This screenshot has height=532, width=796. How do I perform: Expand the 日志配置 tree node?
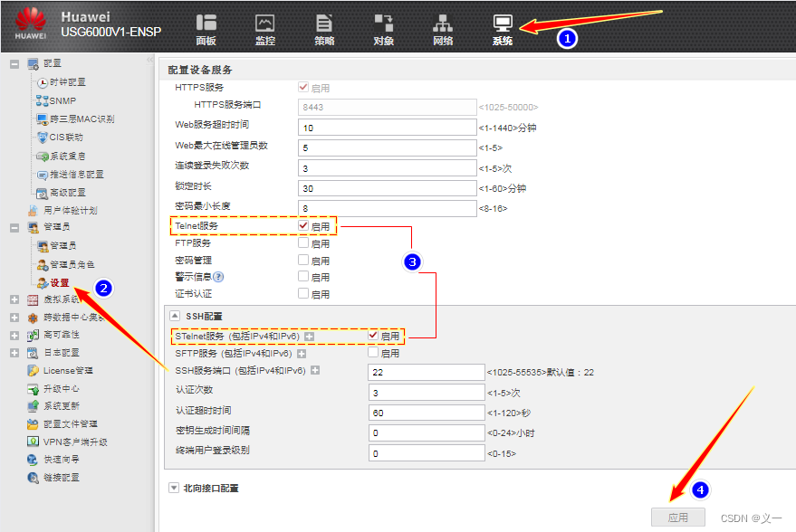(14, 353)
